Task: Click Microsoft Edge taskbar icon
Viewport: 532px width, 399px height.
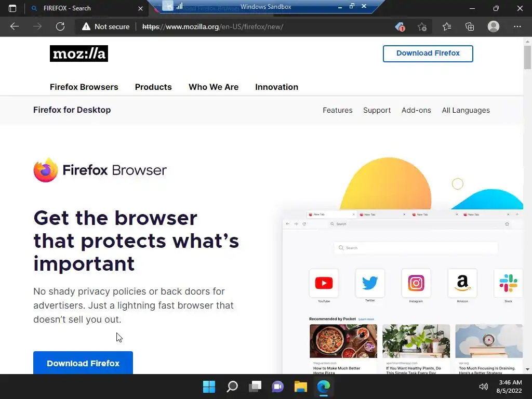Action: [324, 387]
